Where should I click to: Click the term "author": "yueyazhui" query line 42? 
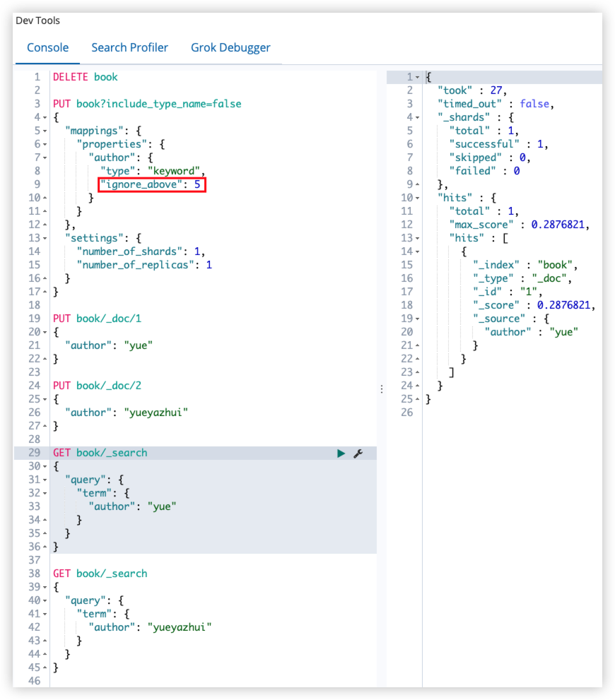[150, 627]
